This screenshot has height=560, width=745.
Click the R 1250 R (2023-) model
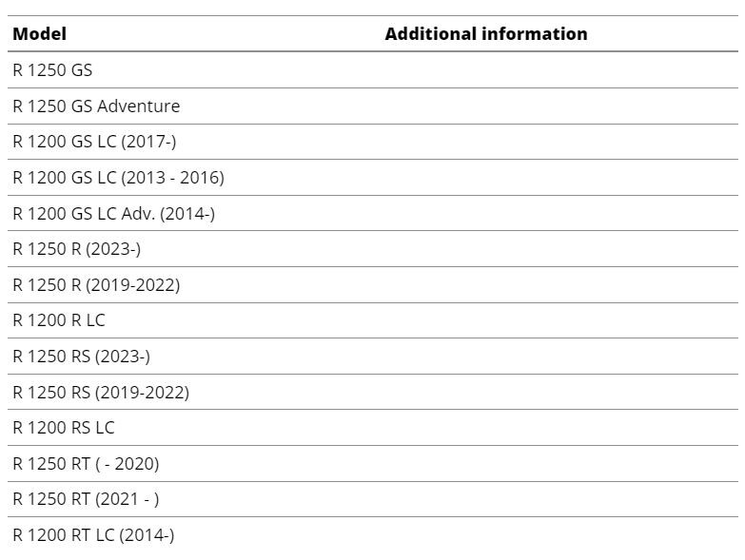tap(77, 249)
